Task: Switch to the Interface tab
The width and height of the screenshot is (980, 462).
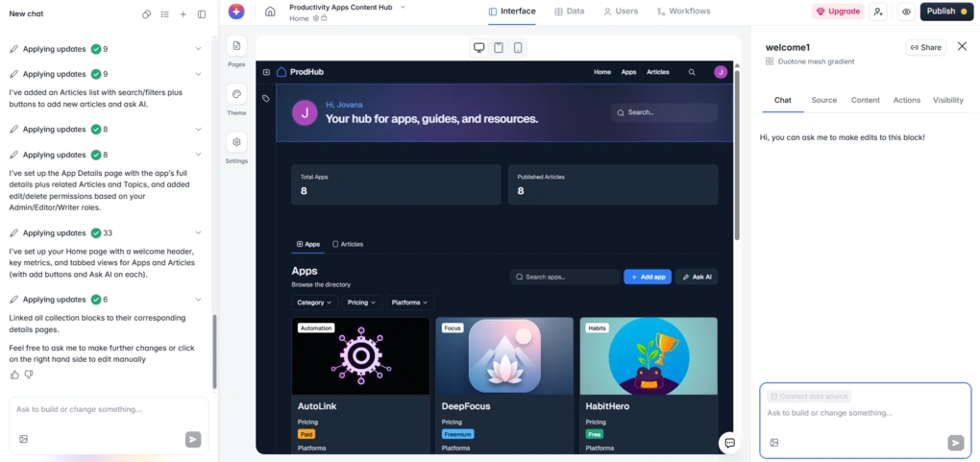Action: (512, 12)
